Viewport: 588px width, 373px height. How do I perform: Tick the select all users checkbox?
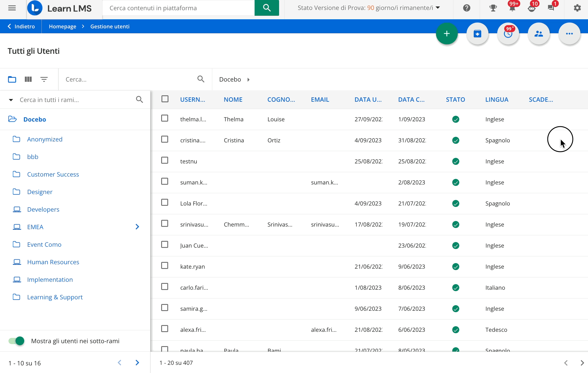click(165, 99)
